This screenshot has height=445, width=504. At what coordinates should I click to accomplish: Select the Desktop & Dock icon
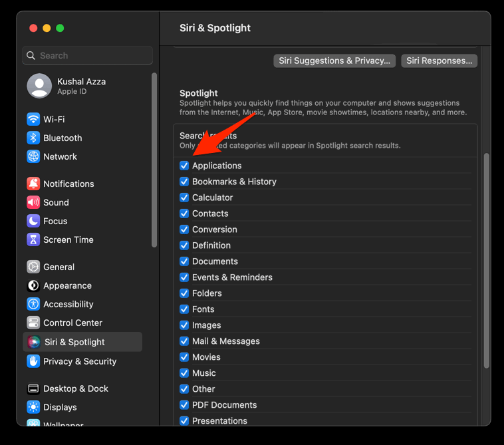pos(33,388)
